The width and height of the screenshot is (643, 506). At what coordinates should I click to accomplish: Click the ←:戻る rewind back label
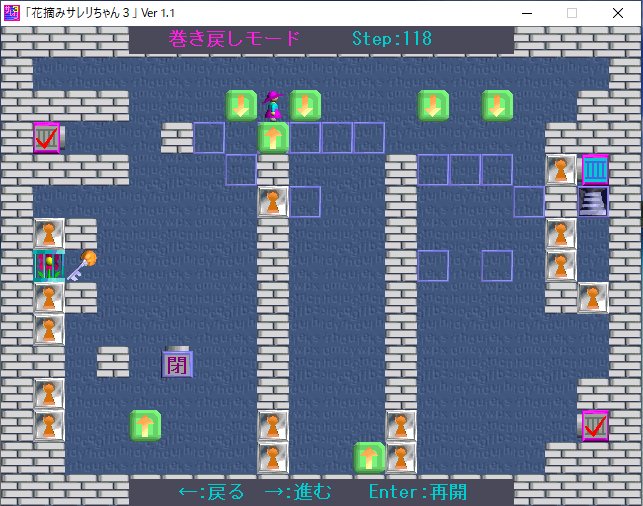211,492
